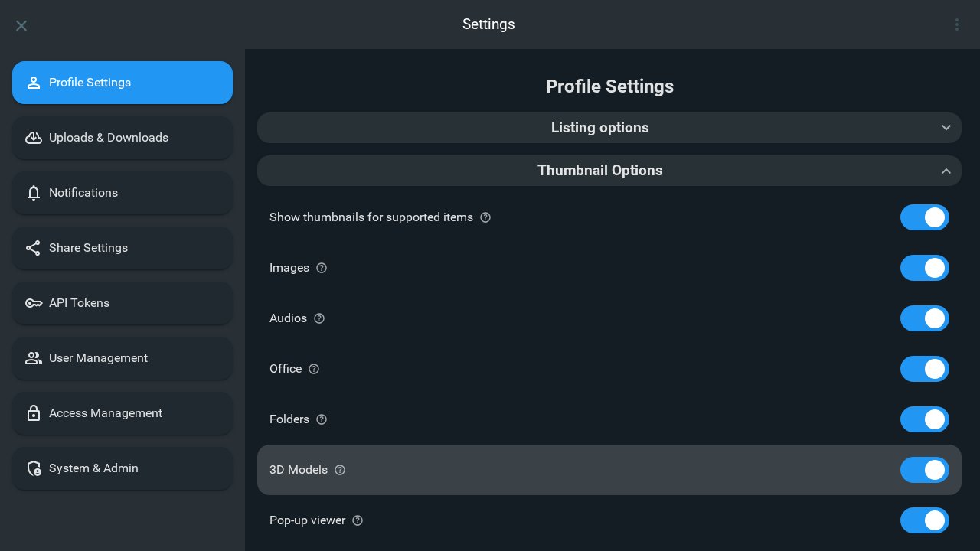Open the three-dot overflow menu
The image size is (980, 551).
tap(956, 24)
